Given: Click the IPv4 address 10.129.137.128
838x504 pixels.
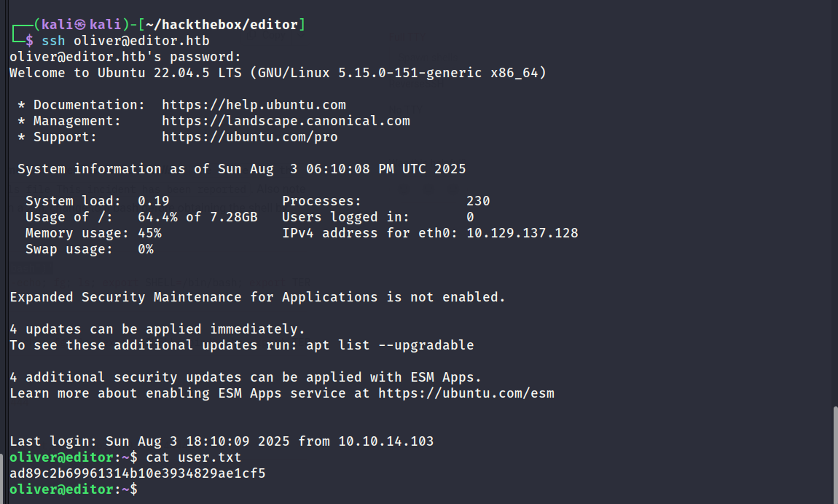Looking at the screenshot, I should (522, 233).
